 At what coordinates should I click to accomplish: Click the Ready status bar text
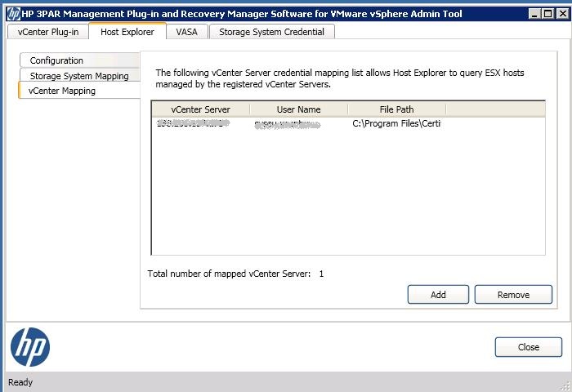click(x=20, y=382)
